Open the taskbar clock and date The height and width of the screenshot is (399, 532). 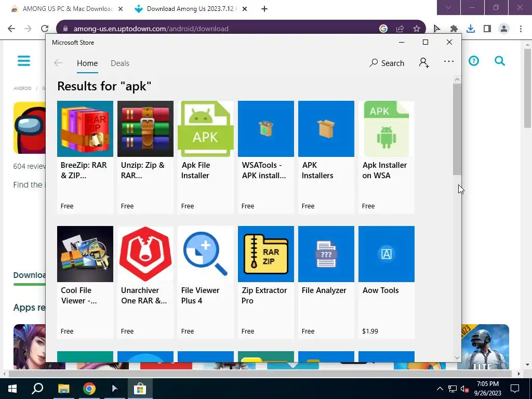click(487, 389)
